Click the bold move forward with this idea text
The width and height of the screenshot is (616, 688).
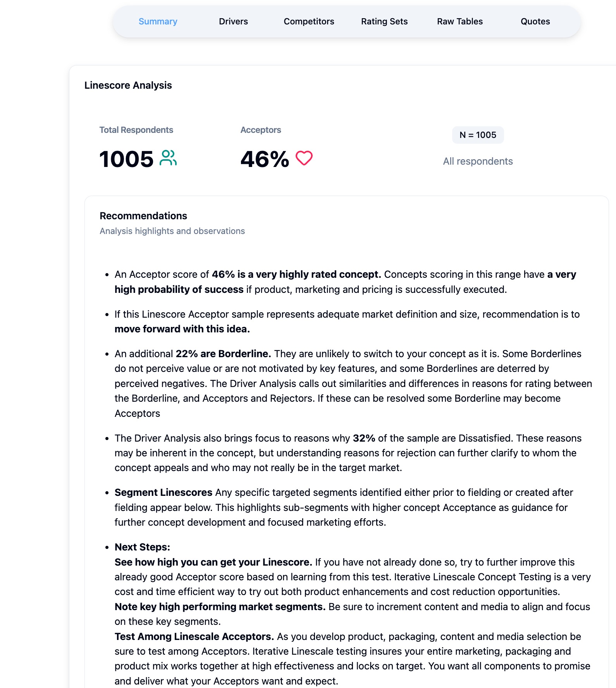[x=182, y=329]
